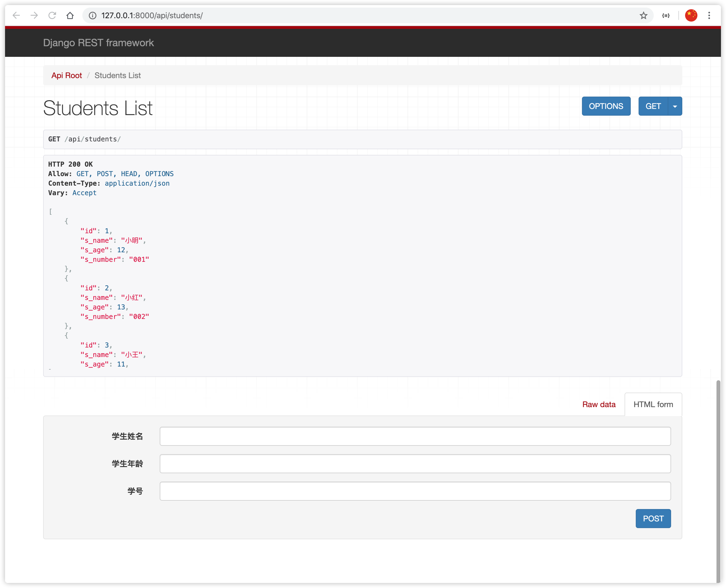Select the s_name value "小明"
The width and height of the screenshot is (726, 588).
[132, 241]
